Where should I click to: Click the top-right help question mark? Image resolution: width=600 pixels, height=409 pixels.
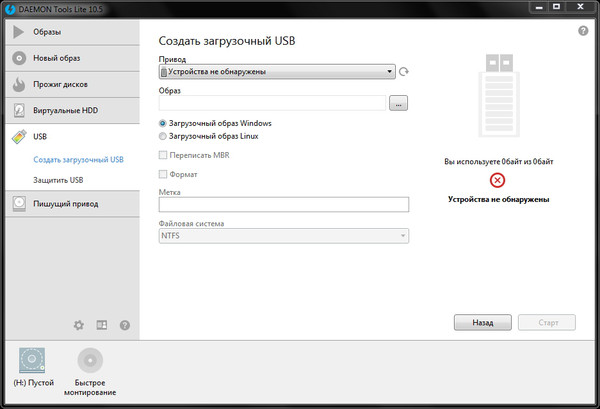point(583,32)
